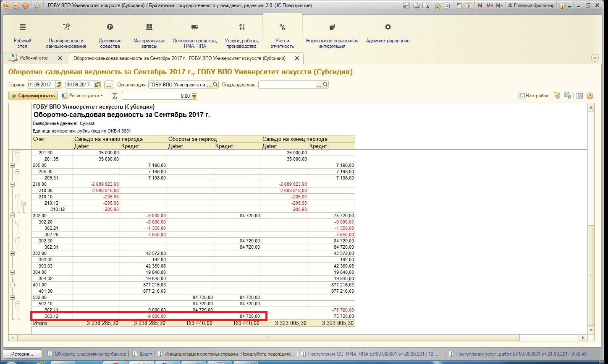Viewport: 608px width, 364px height.
Task: Open the Материальные запасы section
Action: coord(149,36)
